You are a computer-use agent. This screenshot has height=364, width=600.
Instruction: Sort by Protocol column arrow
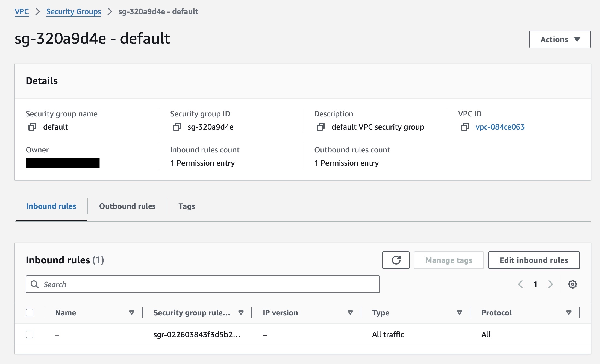point(569,313)
